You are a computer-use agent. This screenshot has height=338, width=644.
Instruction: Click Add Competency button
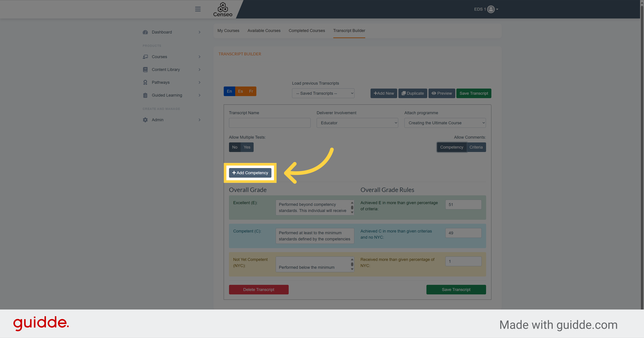[250, 173]
